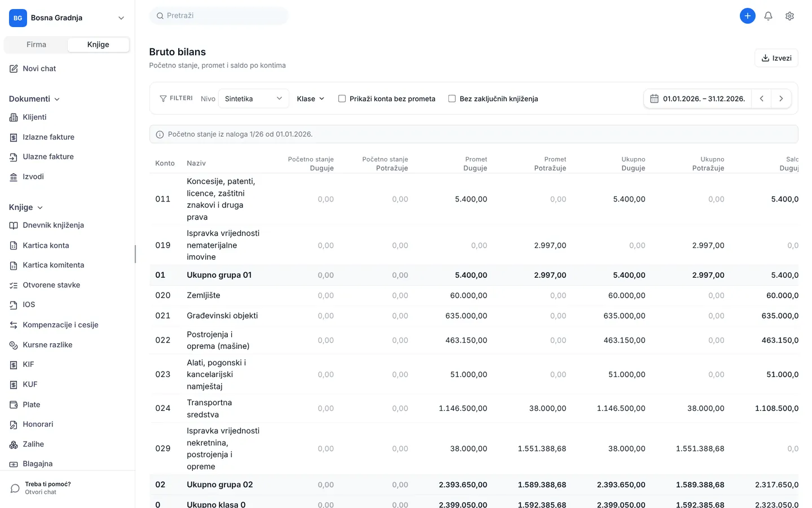
Task: Click the Zemljište row name
Action: [204, 295]
